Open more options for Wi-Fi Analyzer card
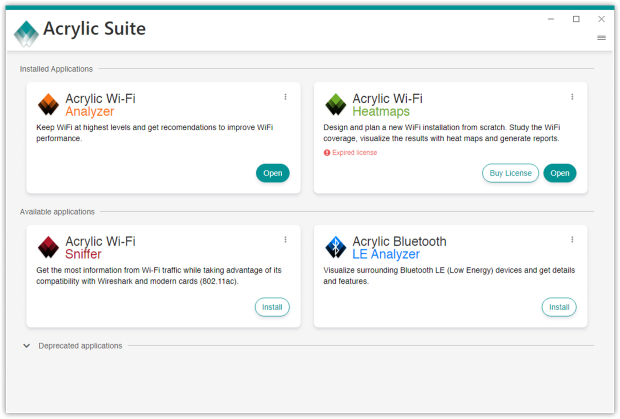The image size is (620, 419). click(x=285, y=97)
